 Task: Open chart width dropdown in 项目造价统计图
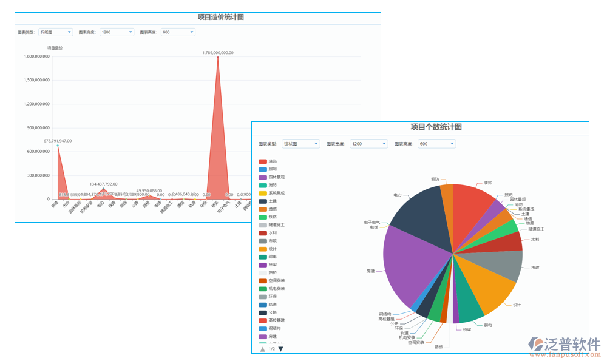click(117, 32)
